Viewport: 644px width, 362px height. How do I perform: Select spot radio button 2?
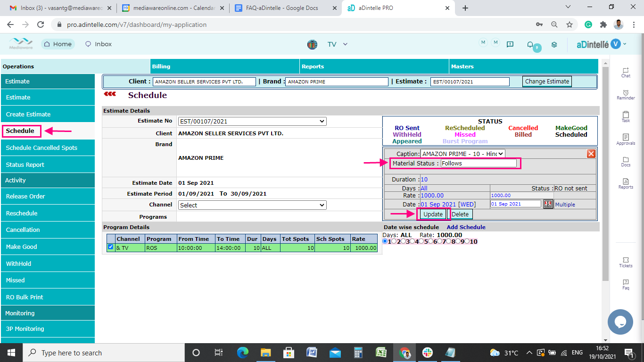click(394, 241)
